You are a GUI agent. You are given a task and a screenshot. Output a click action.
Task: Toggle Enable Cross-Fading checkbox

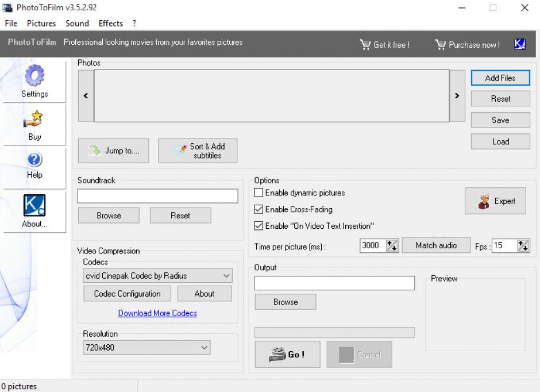click(x=259, y=209)
